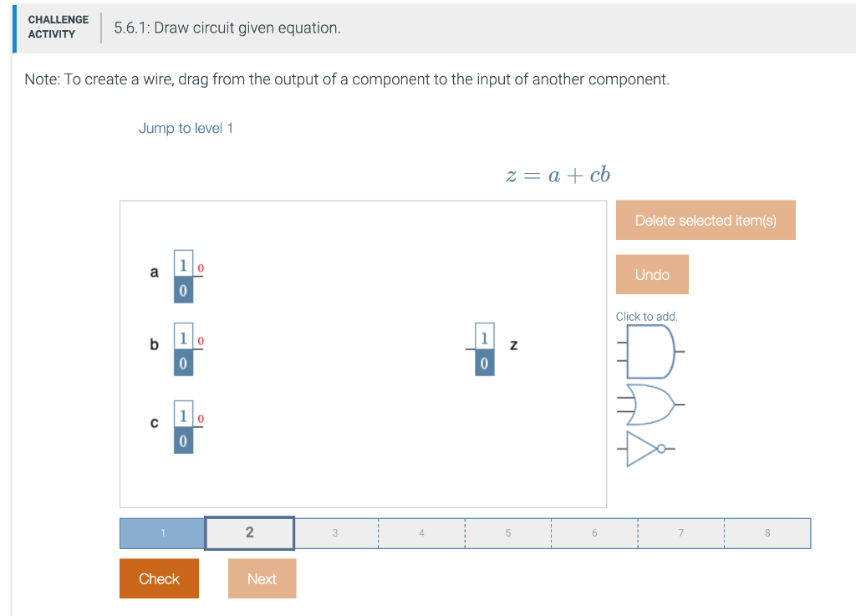Click the Check button
This screenshot has height=616, width=856.
(159, 578)
